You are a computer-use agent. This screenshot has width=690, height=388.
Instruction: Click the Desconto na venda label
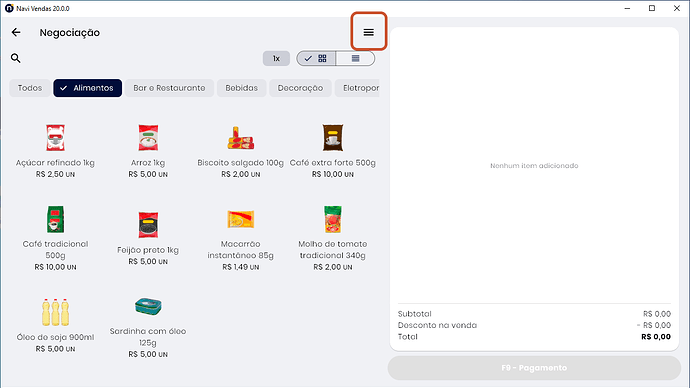pos(437,325)
